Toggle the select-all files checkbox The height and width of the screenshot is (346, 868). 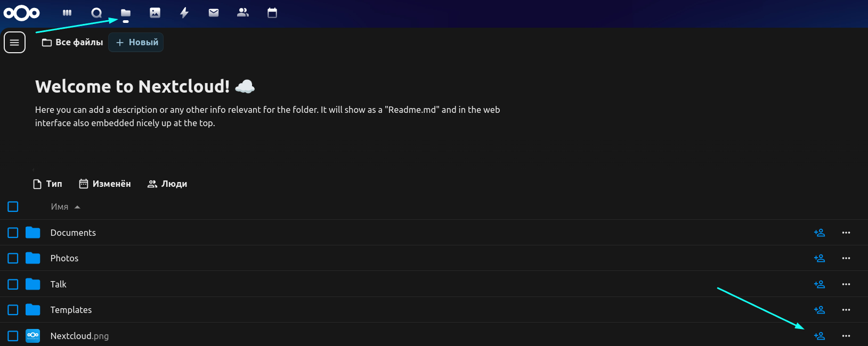point(13,207)
